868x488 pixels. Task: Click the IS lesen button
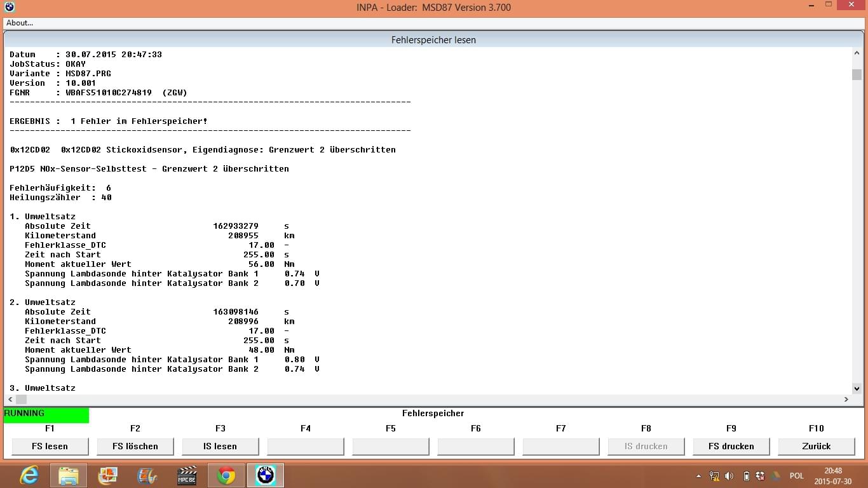tap(220, 446)
